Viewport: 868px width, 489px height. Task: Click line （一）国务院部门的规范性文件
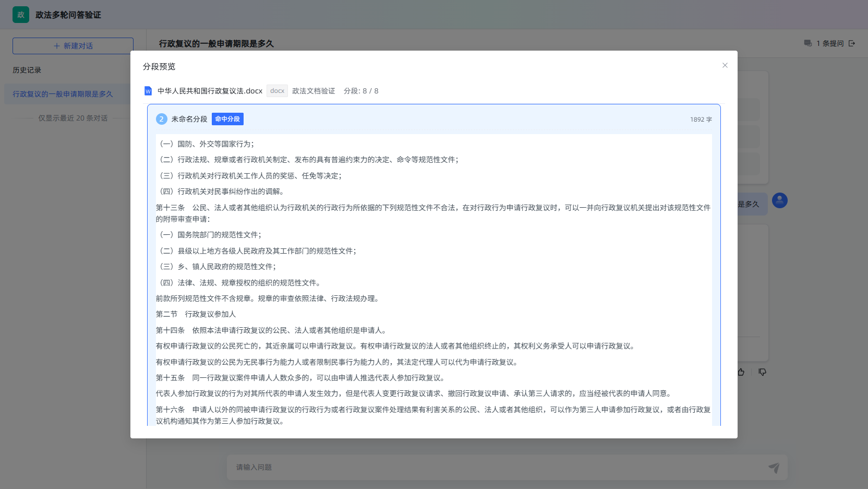[x=209, y=235]
